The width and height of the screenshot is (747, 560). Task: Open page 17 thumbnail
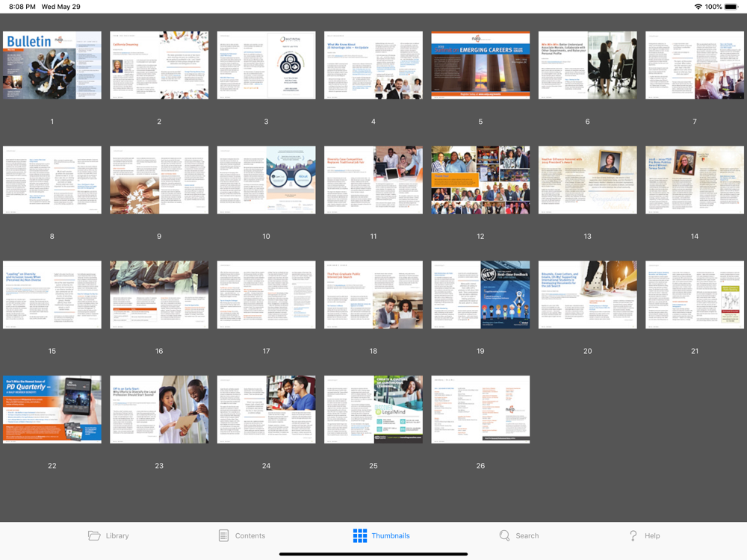[267, 295]
